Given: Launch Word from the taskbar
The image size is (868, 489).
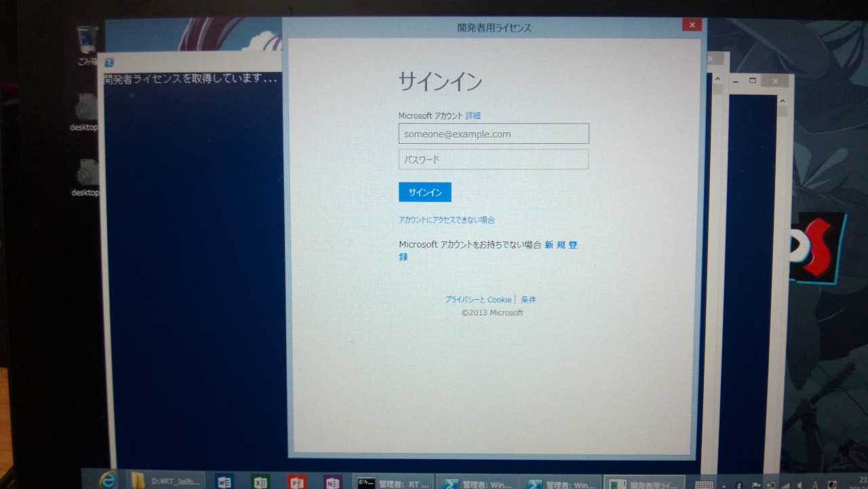Looking at the screenshot, I should click(224, 482).
